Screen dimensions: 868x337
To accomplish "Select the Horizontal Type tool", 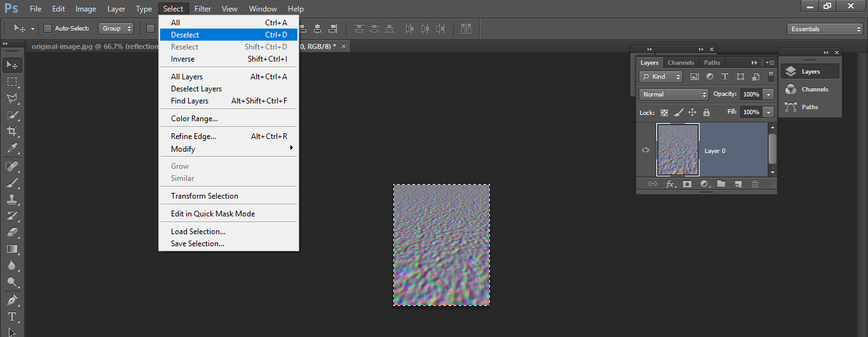I will coord(12,316).
